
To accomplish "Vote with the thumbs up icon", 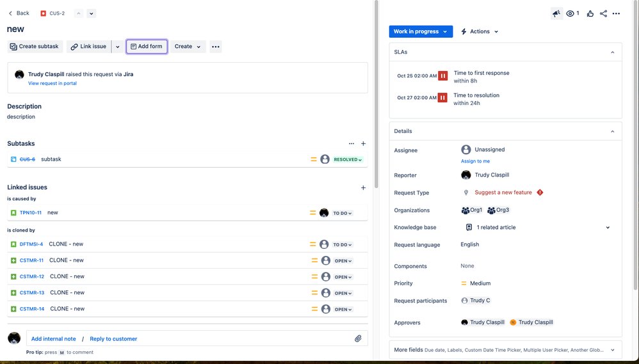I will [590, 13].
